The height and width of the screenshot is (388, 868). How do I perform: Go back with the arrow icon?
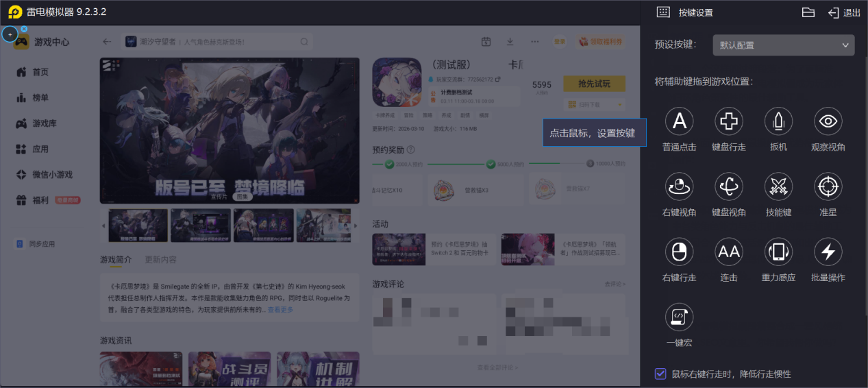coord(107,42)
